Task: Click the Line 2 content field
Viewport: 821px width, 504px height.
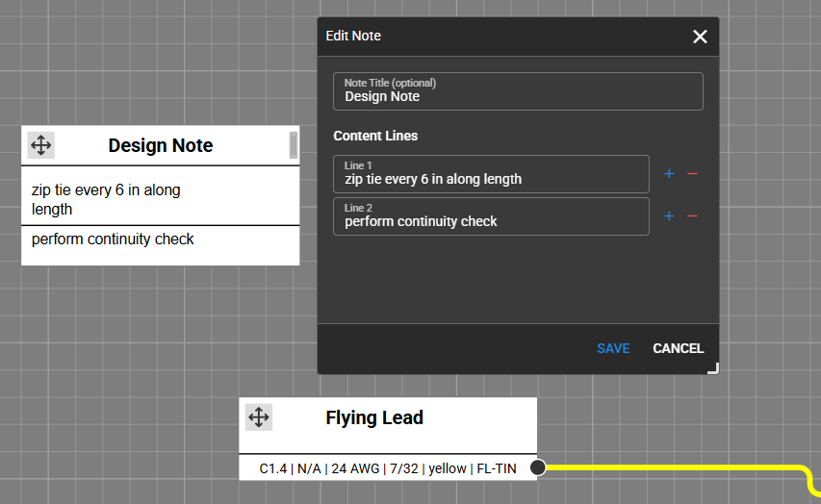Action: coord(491,216)
